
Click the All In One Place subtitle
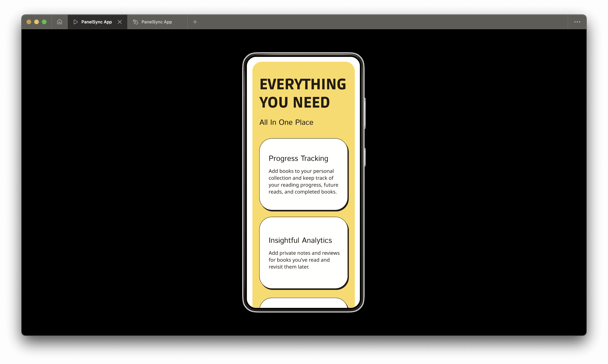[286, 122]
